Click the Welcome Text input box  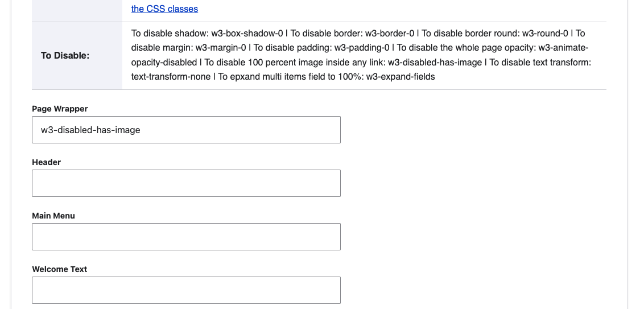point(186,290)
